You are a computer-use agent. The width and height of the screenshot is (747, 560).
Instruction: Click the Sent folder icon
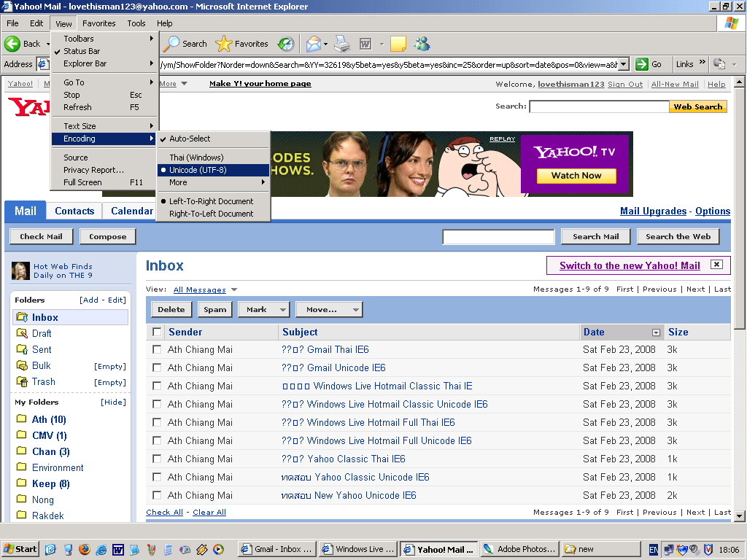click(x=22, y=349)
